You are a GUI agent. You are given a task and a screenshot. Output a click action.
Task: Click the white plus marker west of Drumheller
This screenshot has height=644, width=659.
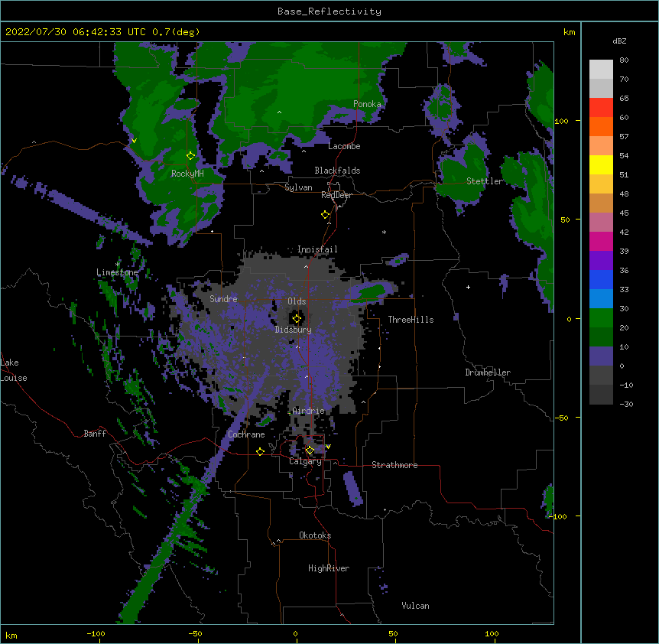point(468,287)
